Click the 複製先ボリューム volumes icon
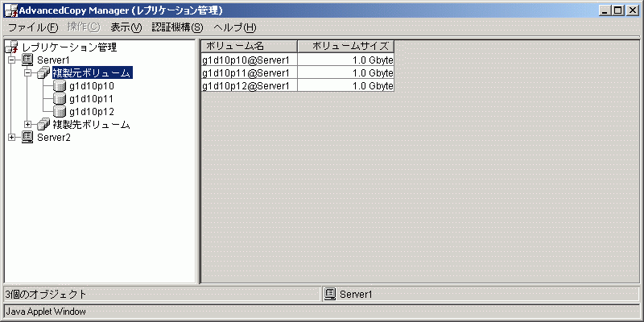Screen dimensions: 644x322 [x=43, y=125]
